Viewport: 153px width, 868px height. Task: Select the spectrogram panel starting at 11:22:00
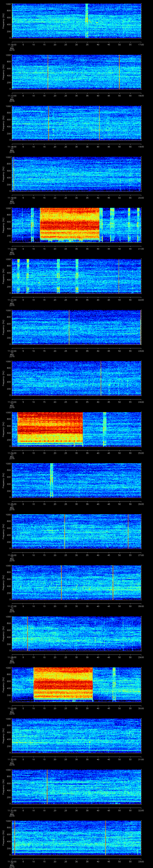pyautogui.click(x=76, y=327)
